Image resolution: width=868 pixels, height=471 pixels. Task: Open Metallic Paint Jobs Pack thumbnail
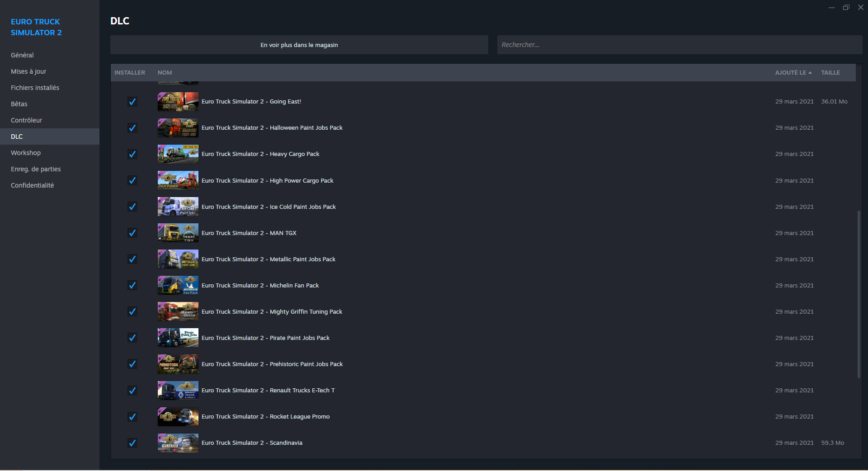point(178,259)
